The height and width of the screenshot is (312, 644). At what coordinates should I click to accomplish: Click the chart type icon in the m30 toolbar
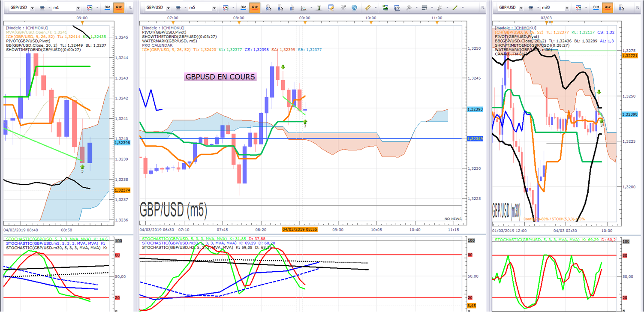click(x=579, y=7)
